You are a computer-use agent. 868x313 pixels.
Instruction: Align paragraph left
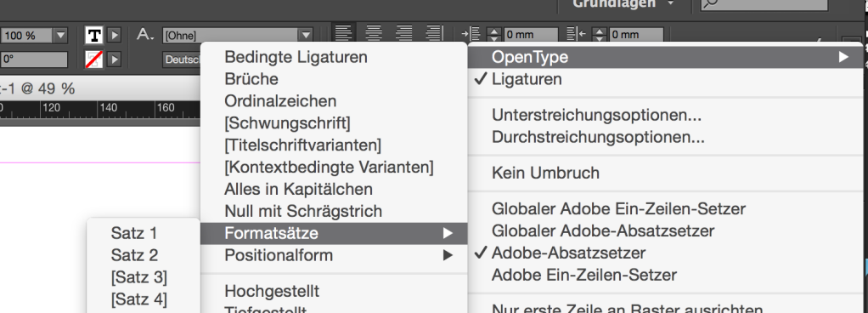point(344,33)
